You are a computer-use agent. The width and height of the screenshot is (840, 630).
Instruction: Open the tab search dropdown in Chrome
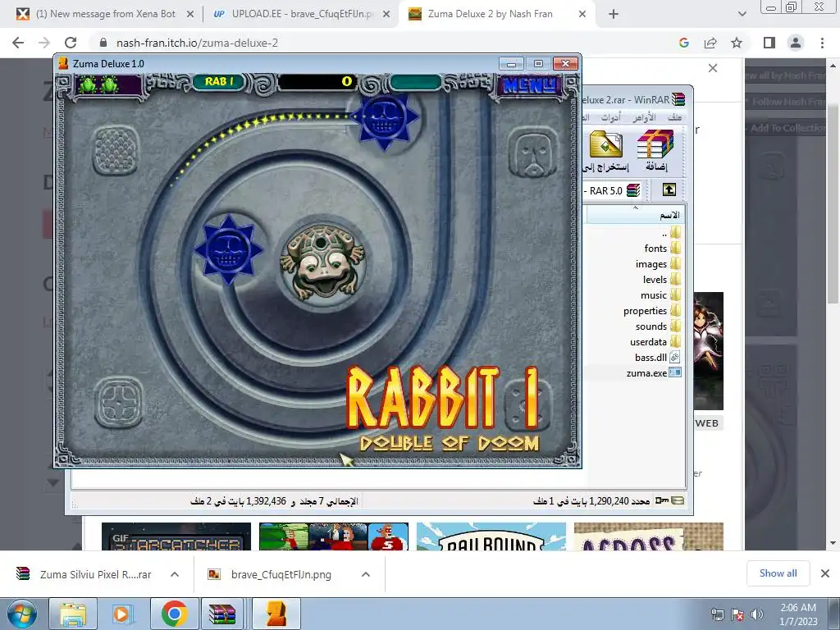click(x=742, y=15)
